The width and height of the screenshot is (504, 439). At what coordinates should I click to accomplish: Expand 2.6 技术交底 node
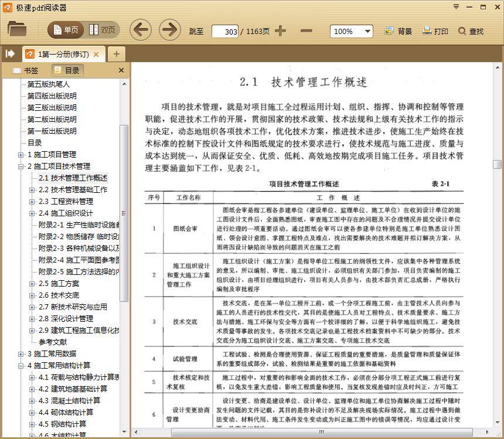32,295
